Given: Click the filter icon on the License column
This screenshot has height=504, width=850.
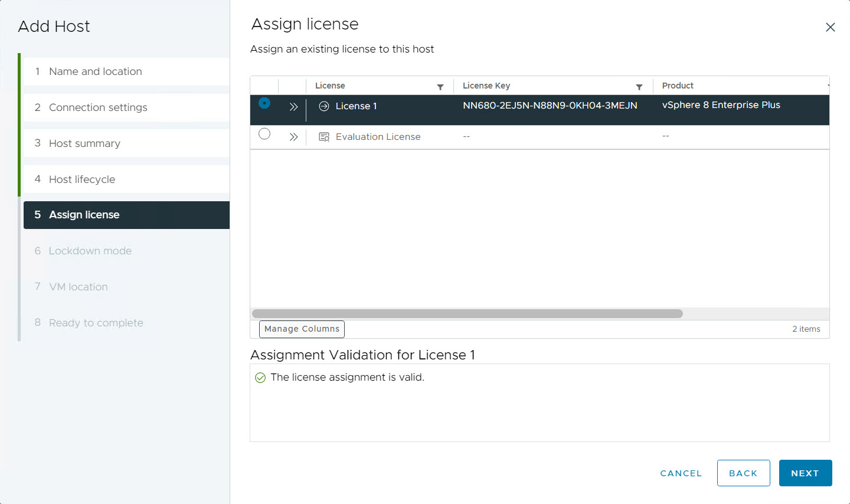Looking at the screenshot, I should pos(440,86).
